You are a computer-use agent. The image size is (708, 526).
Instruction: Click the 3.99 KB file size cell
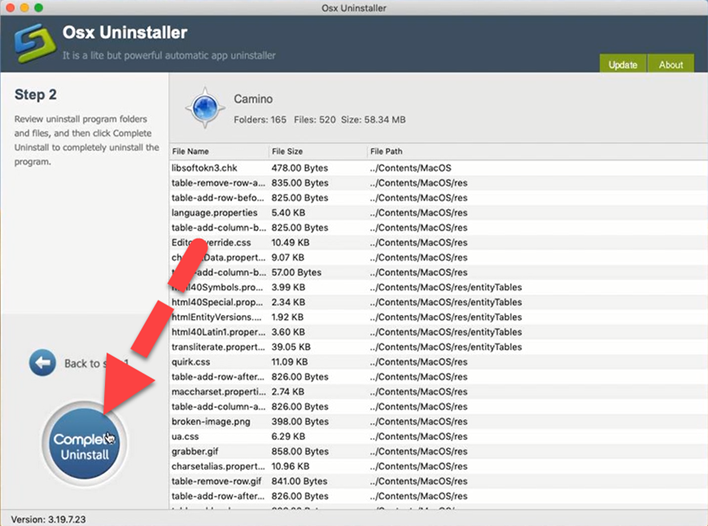(288, 287)
